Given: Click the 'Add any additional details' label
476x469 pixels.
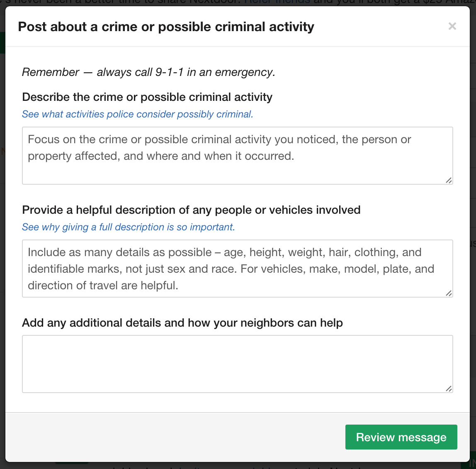Looking at the screenshot, I should tap(182, 323).
